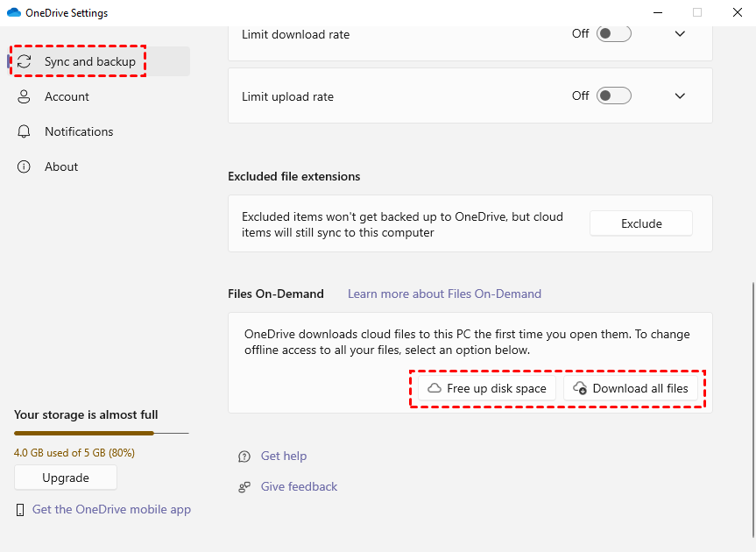Open Learn more about Files On-Demand link
Image resolution: width=756 pixels, height=552 pixels.
(444, 294)
